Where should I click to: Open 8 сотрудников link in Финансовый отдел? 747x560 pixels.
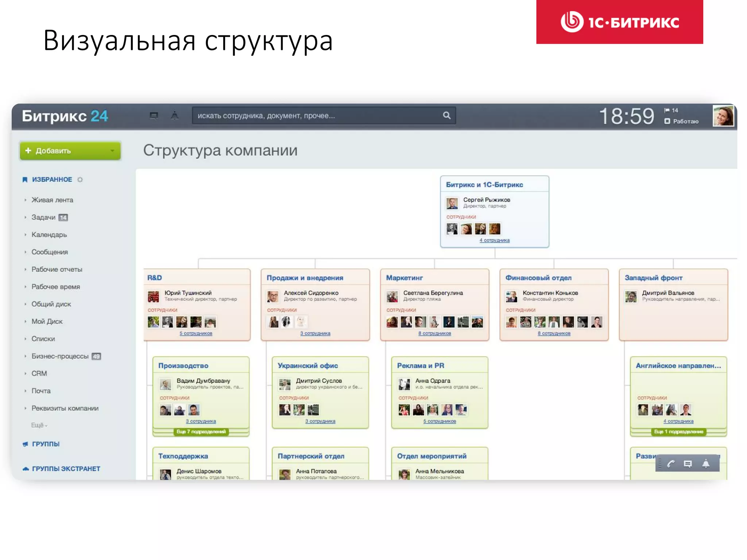pyautogui.click(x=554, y=334)
